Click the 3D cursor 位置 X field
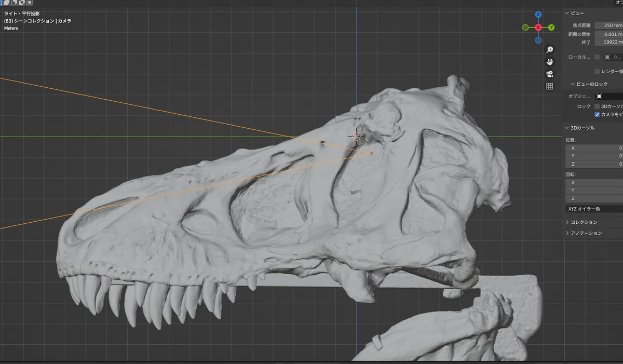This screenshot has width=623, height=364. click(594, 148)
